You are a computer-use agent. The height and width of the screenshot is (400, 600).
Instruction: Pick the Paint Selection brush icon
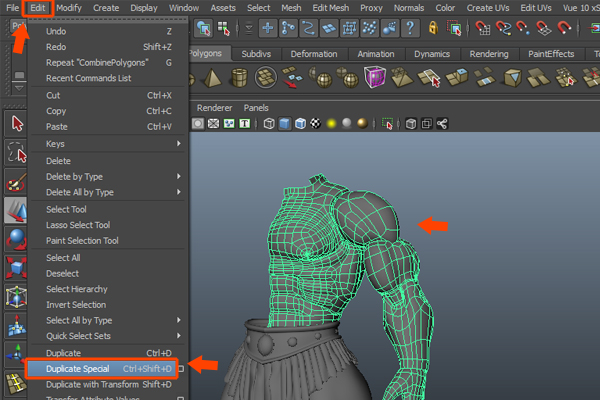coord(16,181)
